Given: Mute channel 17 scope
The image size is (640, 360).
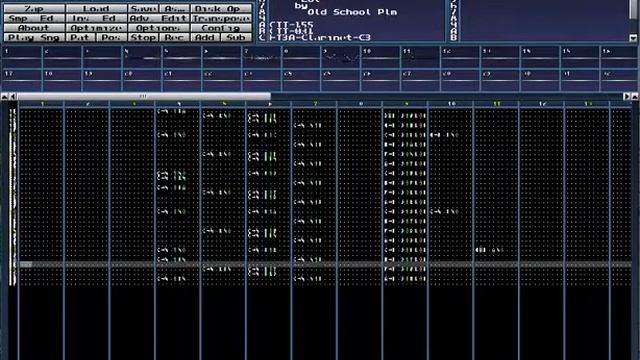Looking at the screenshot, I should (x=22, y=80).
